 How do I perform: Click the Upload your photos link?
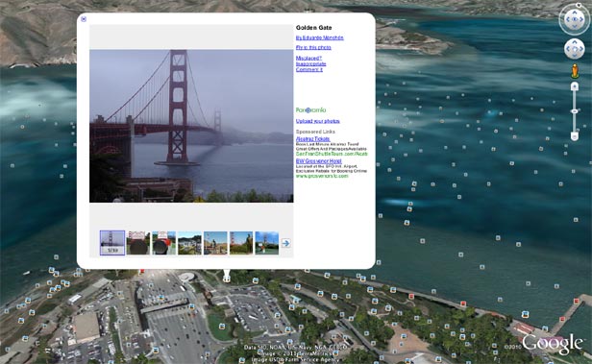coord(317,121)
